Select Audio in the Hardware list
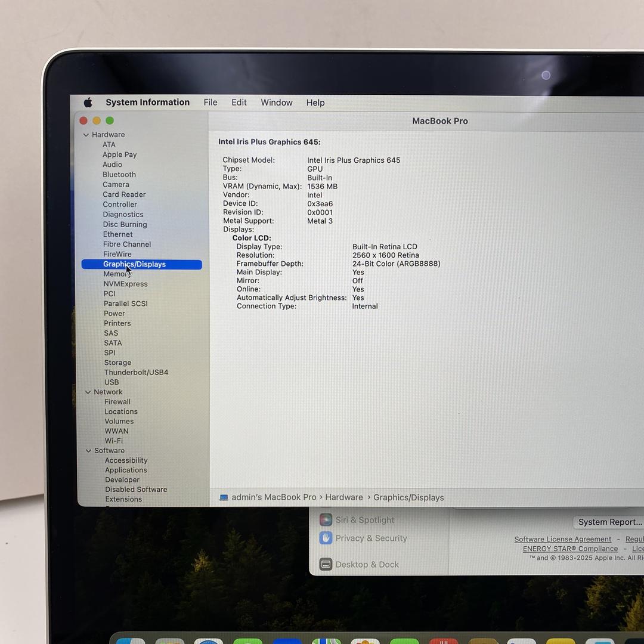Viewport: 644px width, 644px height. click(112, 165)
